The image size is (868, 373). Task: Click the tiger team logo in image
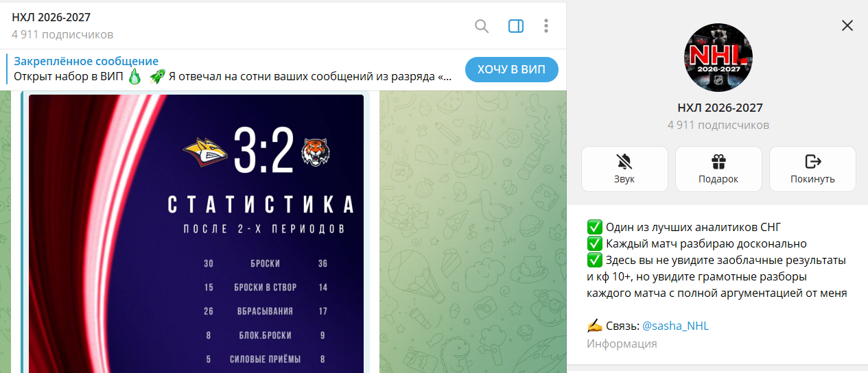click(x=316, y=153)
